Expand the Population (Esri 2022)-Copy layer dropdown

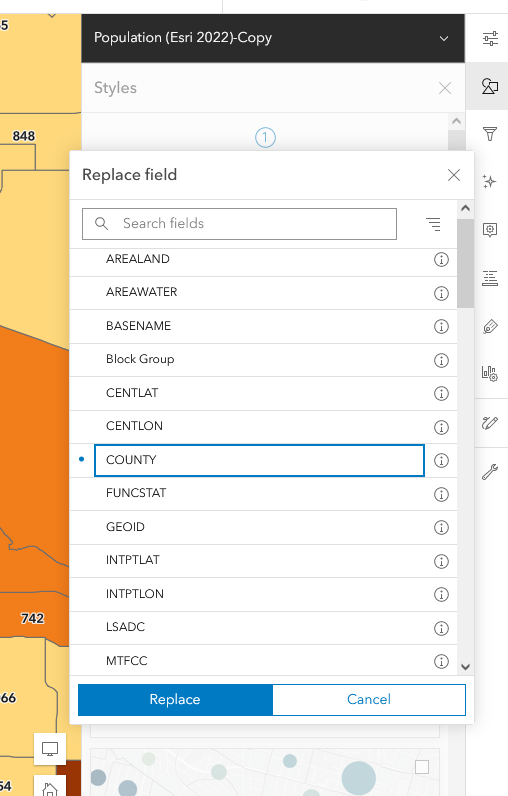click(x=444, y=39)
